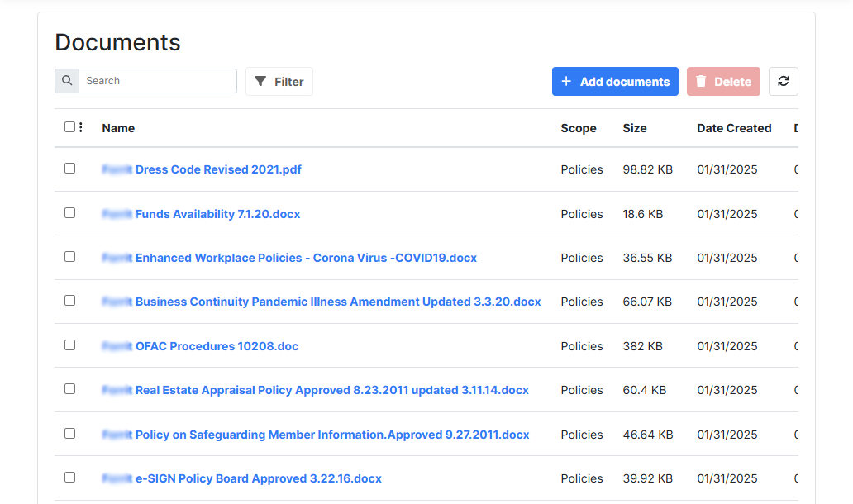Open Enhanced Workplace Policies COVID19 document

tap(289, 258)
